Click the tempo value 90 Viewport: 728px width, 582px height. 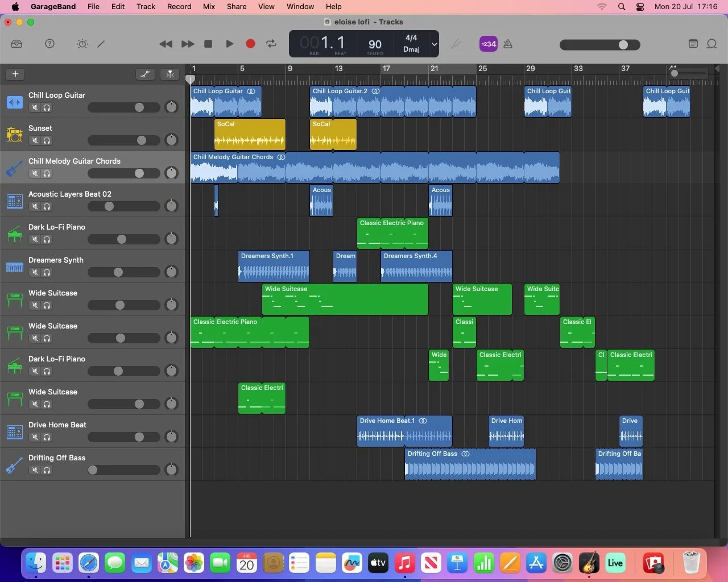click(375, 44)
